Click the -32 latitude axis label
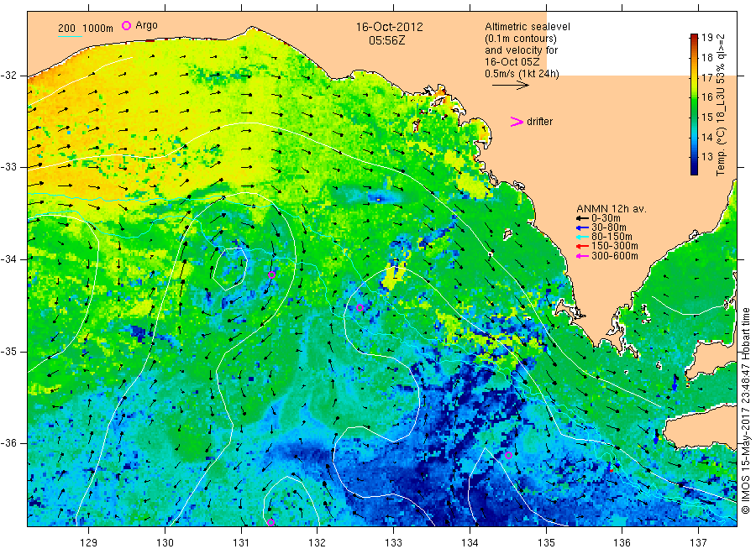Viewport: 756px width, 554px height. click(8, 76)
